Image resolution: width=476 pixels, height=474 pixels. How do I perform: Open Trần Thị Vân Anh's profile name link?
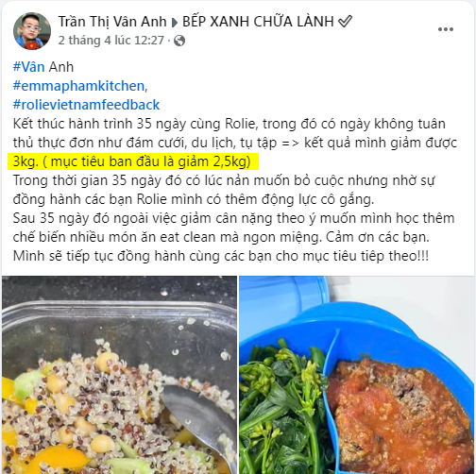112,22
